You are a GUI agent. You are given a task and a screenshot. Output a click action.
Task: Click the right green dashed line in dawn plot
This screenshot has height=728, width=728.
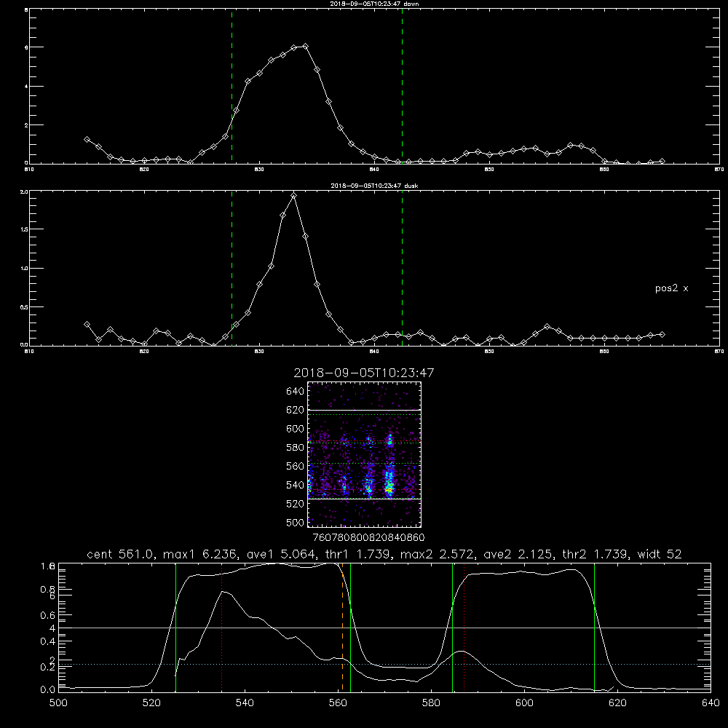tap(402, 87)
